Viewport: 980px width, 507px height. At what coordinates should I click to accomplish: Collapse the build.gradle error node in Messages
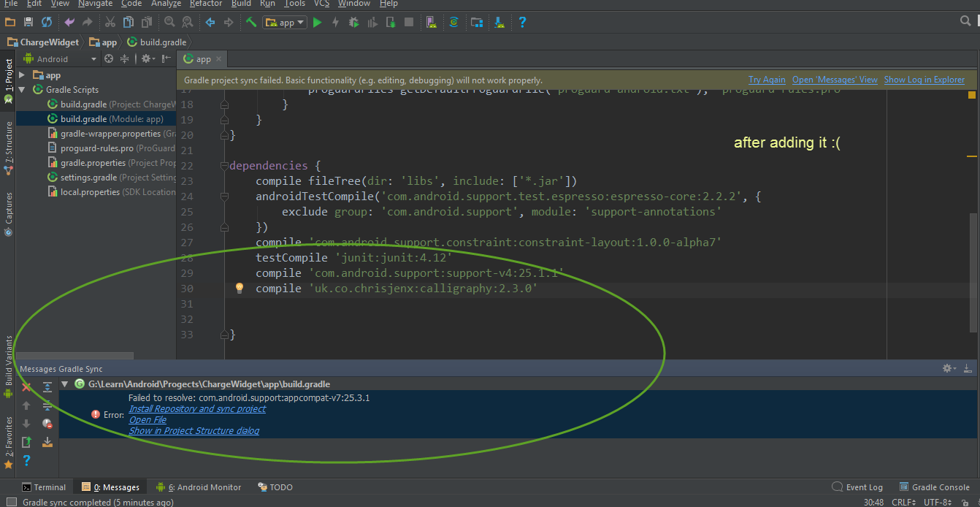click(x=65, y=384)
